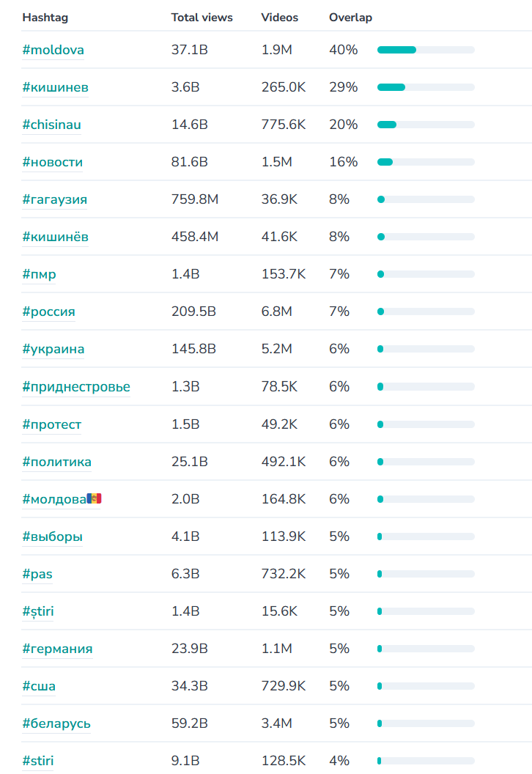532x774 pixels.
Task: Select the #pas hashtag link
Action: click(x=37, y=574)
